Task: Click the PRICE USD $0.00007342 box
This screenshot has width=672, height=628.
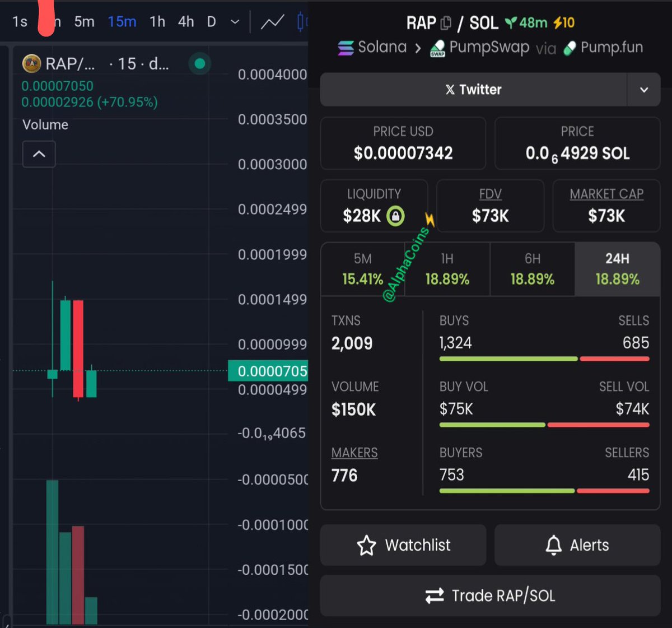Action: tap(403, 143)
